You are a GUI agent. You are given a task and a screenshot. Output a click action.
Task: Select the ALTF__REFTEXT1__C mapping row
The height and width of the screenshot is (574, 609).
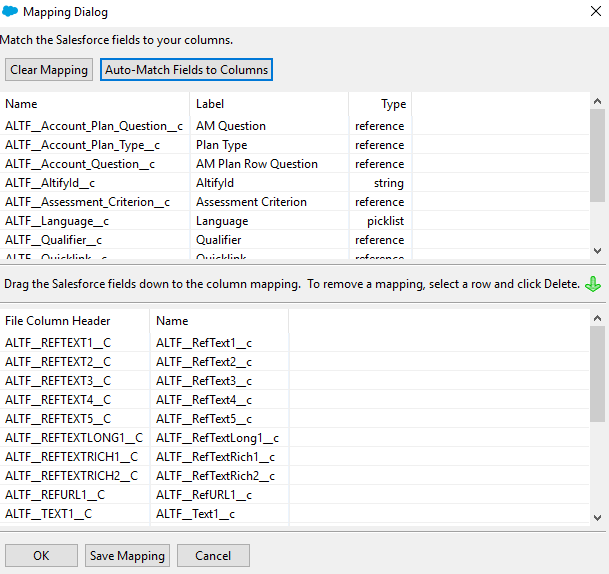pyautogui.click(x=294, y=343)
